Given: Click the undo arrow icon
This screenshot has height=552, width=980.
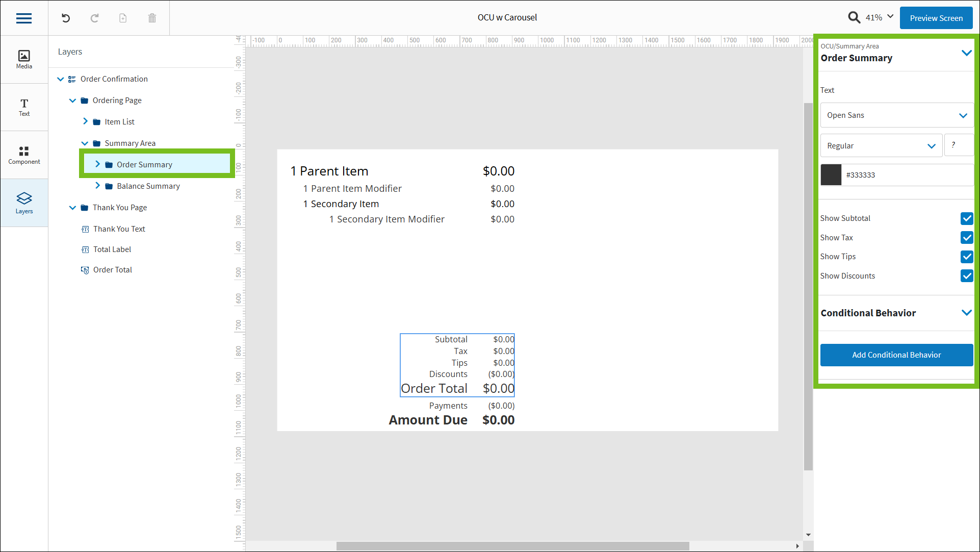Looking at the screenshot, I should 66,18.
